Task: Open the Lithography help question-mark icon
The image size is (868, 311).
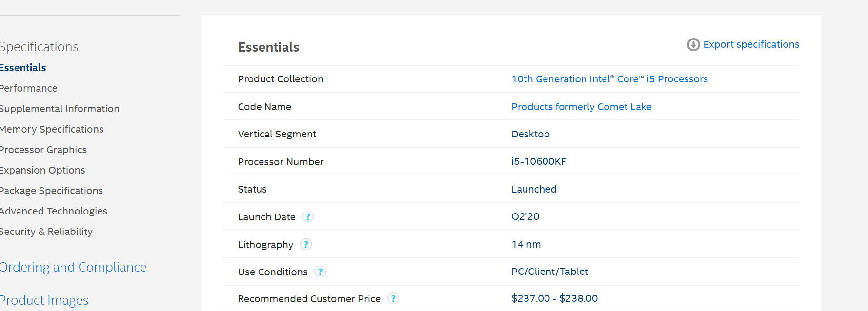Action: pos(305,245)
